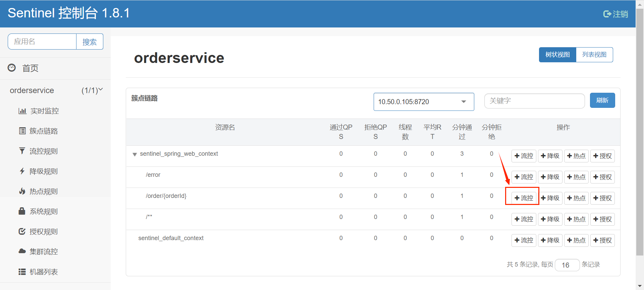Add 流控 for /error resource
Image resolution: width=644 pixels, height=290 pixels.
click(524, 177)
